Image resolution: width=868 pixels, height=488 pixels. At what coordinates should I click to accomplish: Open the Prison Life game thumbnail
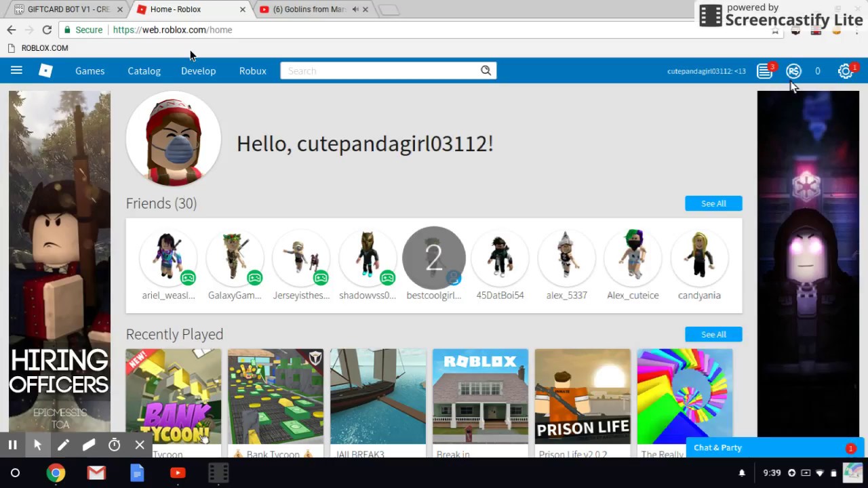point(583,396)
